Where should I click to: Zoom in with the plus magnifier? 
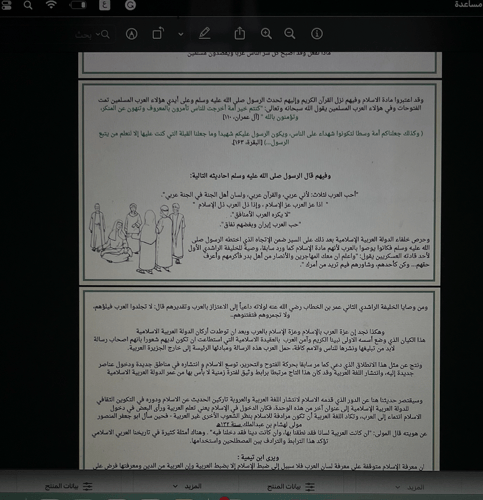click(266, 34)
